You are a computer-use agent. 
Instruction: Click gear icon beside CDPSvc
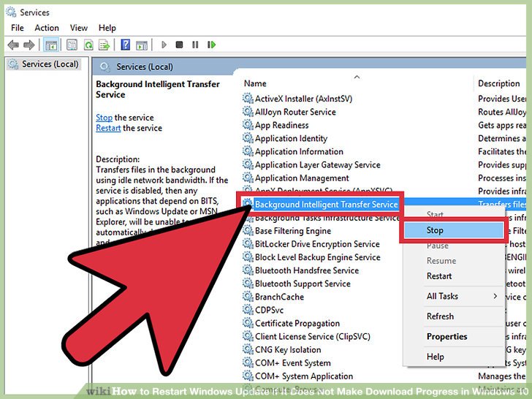[x=248, y=310]
